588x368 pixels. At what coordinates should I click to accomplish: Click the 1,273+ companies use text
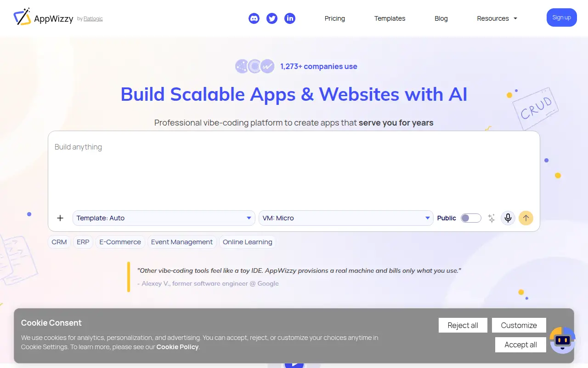tap(319, 66)
